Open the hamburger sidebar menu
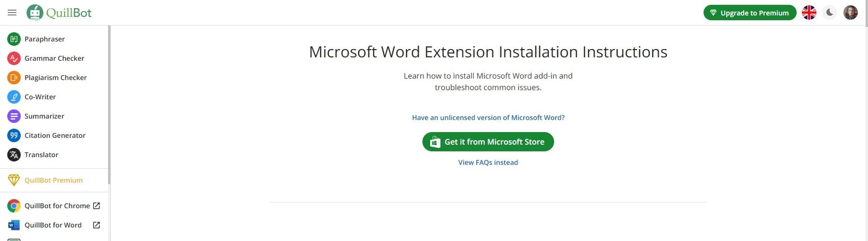This screenshot has width=868, height=241. coord(12,13)
